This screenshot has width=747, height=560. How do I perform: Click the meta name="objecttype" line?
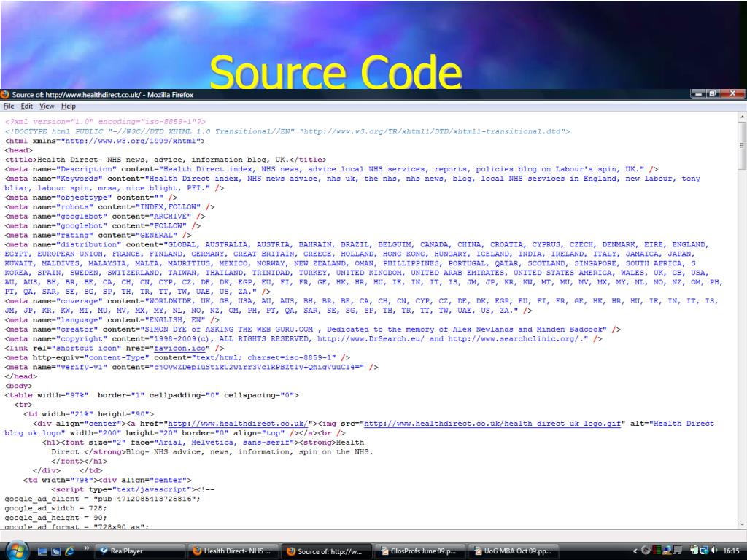point(91,197)
